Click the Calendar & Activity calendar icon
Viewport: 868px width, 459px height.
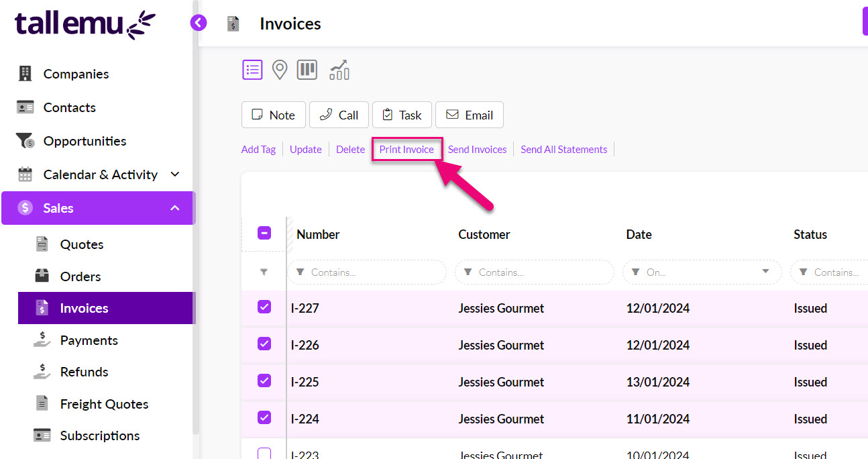point(25,174)
